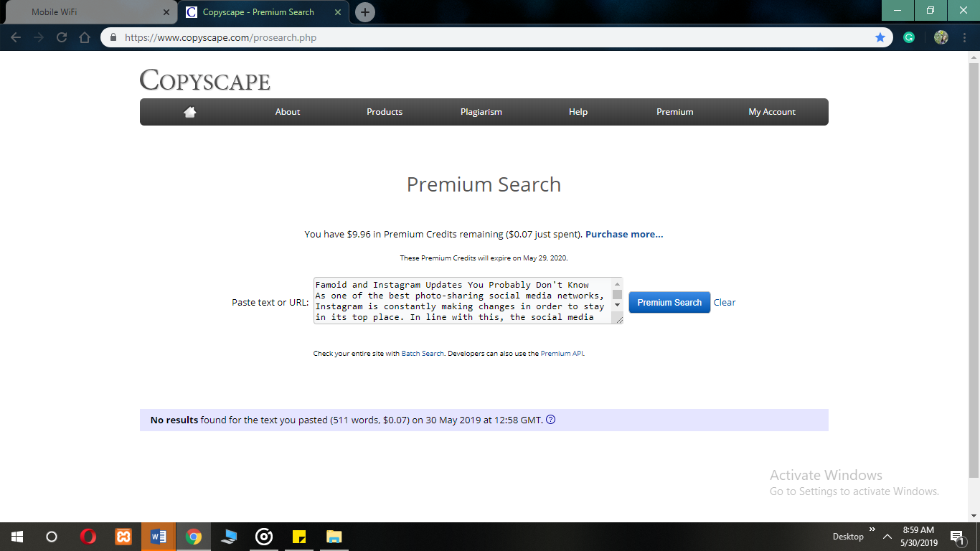Image resolution: width=980 pixels, height=551 pixels.
Task: Open the help question mark beside the results
Action: [x=551, y=420]
